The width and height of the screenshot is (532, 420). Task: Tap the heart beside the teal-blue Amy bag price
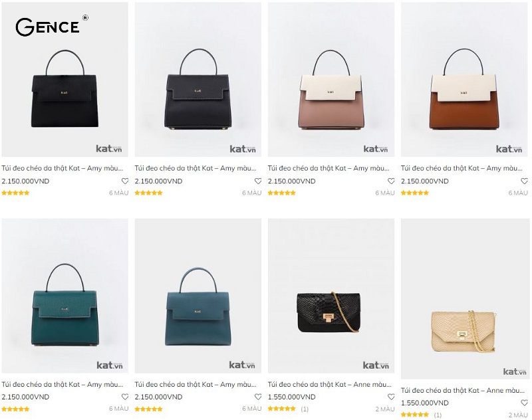[258, 397]
